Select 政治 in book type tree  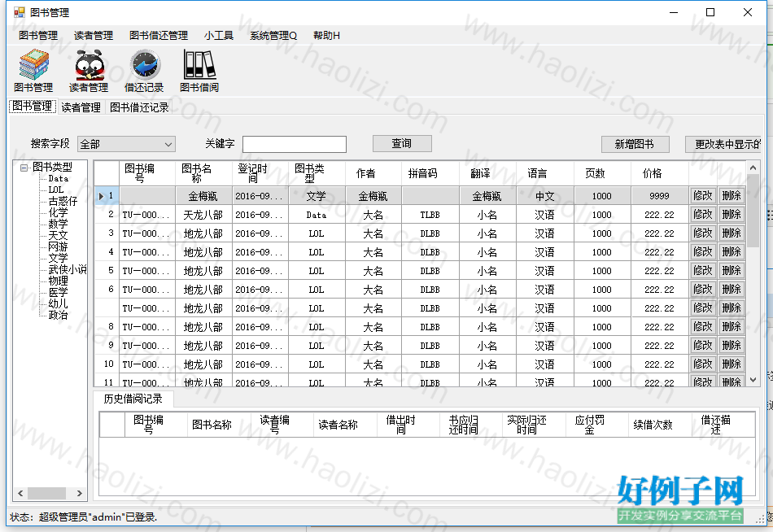point(58,315)
